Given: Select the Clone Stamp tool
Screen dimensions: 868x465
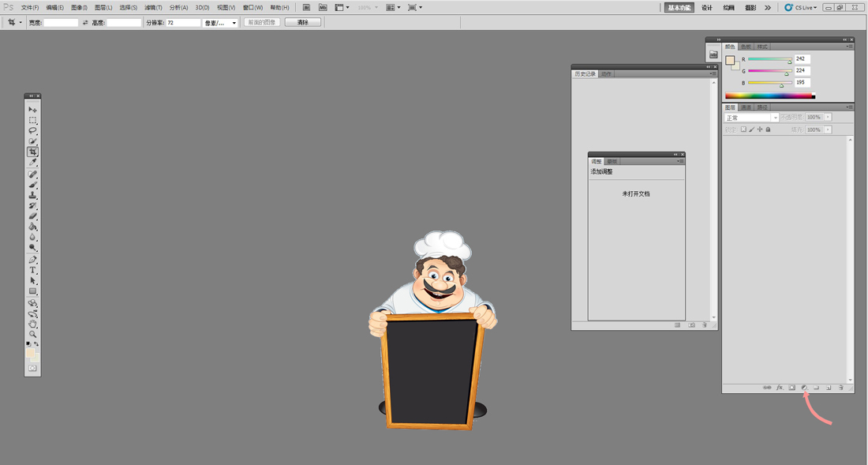Looking at the screenshot, I should coord(32,196).
